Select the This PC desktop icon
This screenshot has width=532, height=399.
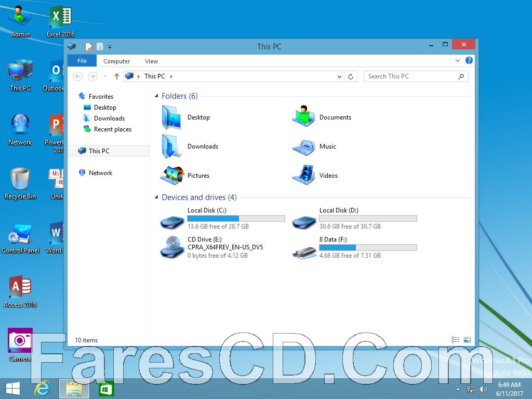(20, 75)
